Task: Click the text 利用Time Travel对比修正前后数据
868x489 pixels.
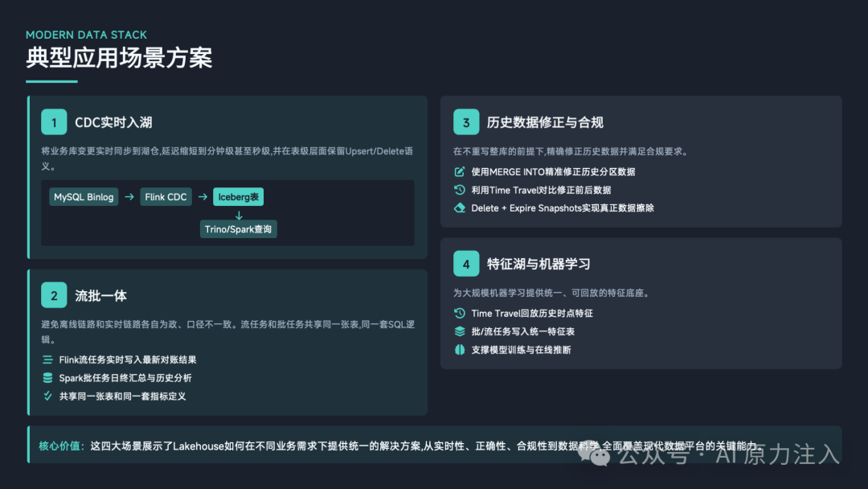Action: (x=541, y=190)
